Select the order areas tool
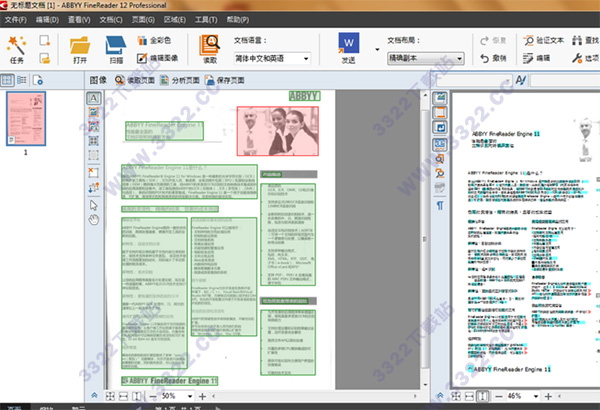Screen dimensions: 600x410 click(94, 187)
